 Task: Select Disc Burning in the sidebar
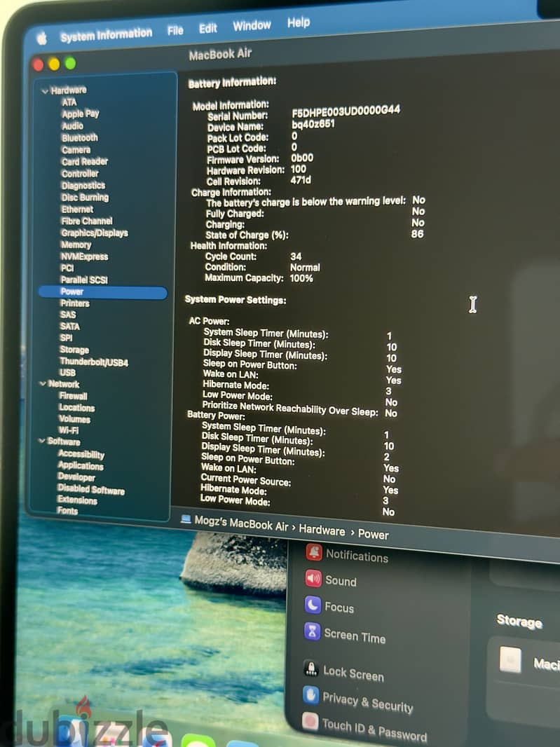tap(85, 197)
